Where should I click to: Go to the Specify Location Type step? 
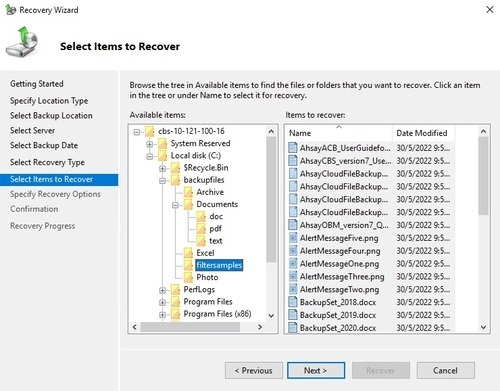tap(49, 101)
